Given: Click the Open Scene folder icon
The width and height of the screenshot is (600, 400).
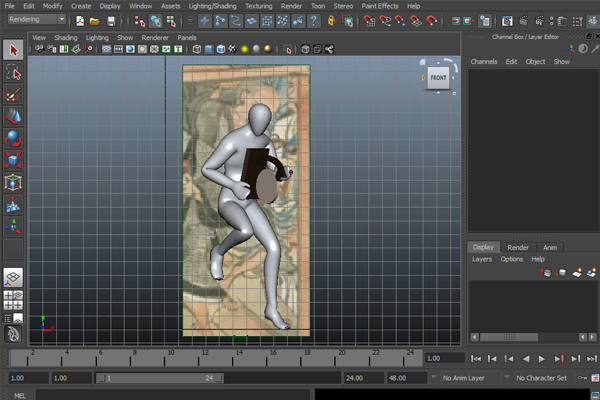Looking at the screenshot, I should pyautogui.click(x=95, y=21).
